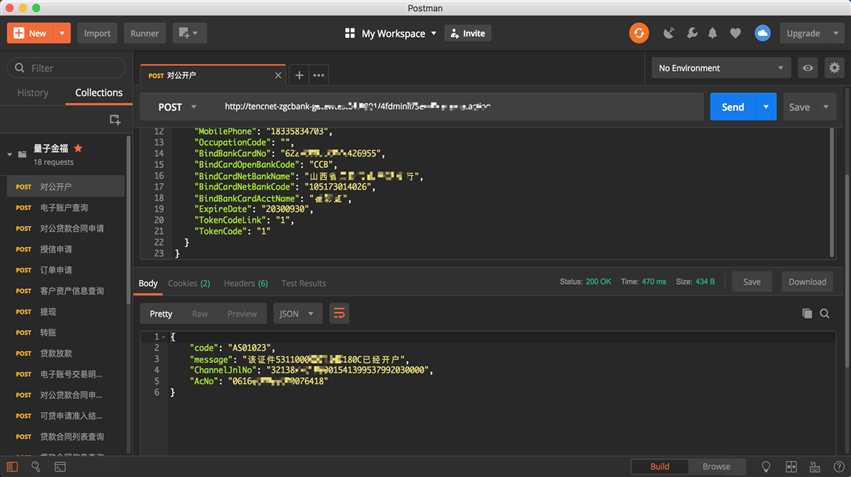The height and width of the screenshot is (477, 851).
Task: Click the sync status icon
Action: click(x=639, y=33)
